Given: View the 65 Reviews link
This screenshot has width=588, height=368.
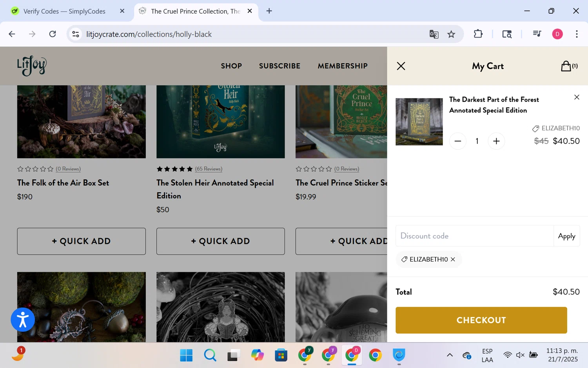Looking at the screenshot, I should pos(209,169).
